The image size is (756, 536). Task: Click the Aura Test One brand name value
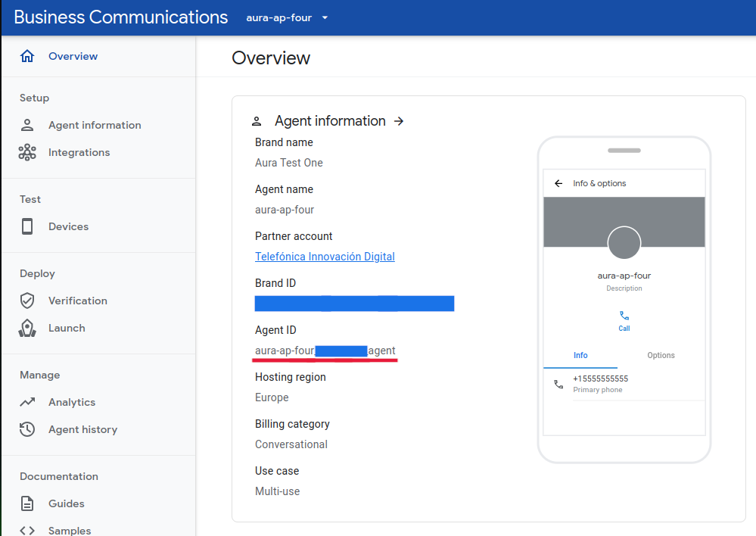[289, 163]
